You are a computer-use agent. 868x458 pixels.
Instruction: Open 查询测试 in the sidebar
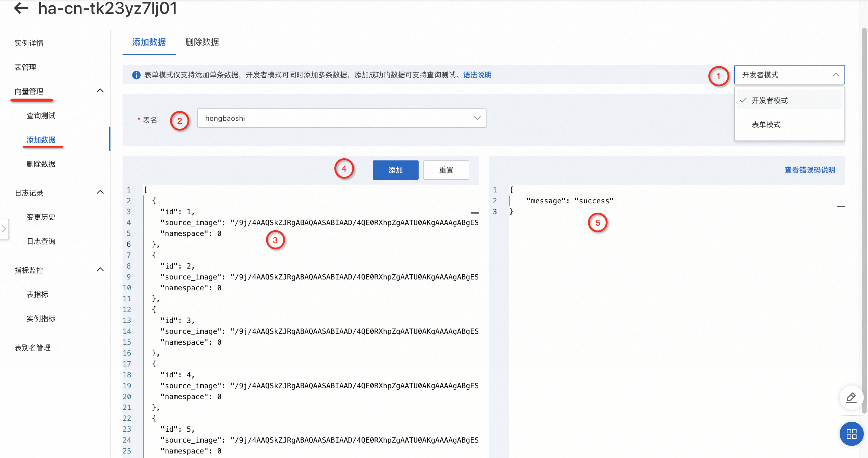coord(41,116)
